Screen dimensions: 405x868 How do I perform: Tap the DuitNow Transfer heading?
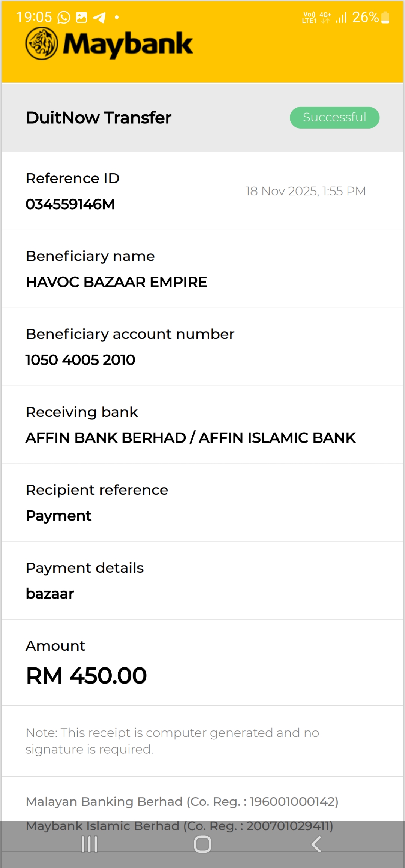[98, 118]
